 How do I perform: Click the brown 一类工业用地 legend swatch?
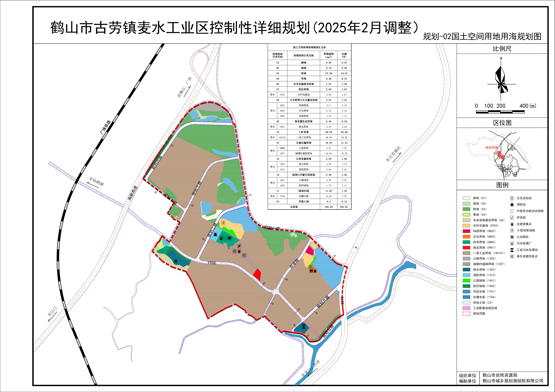[466, 253]
